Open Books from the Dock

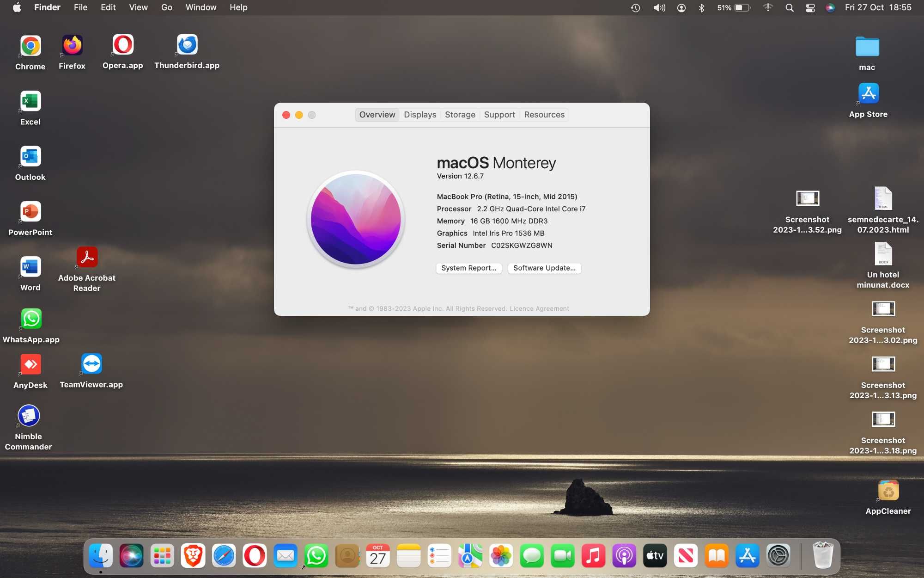[x=717, y=555]
